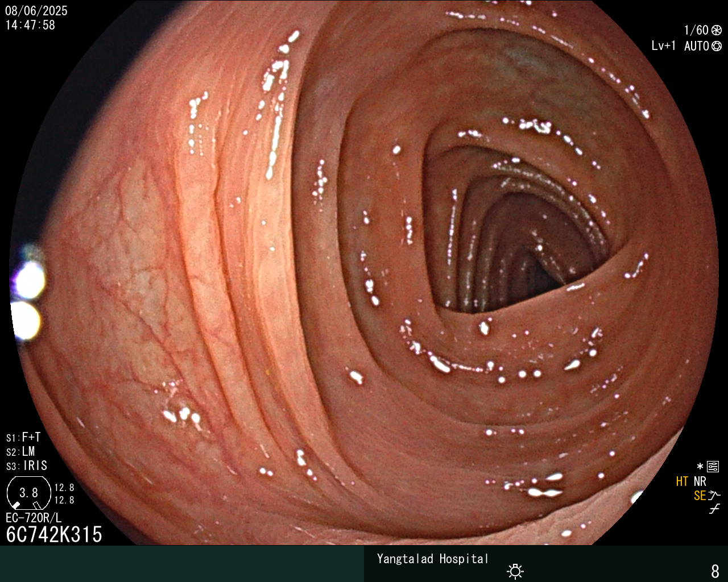Click the AUTO label
Image resolution: width=728 pixels, height=582 pixels.
pos(697,46)
